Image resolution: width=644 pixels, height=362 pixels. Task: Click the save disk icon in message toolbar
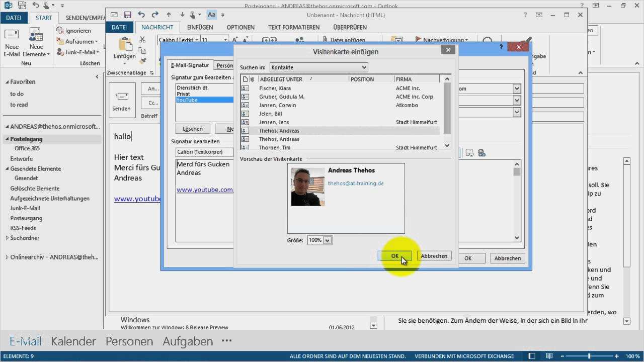pos(128,15)
